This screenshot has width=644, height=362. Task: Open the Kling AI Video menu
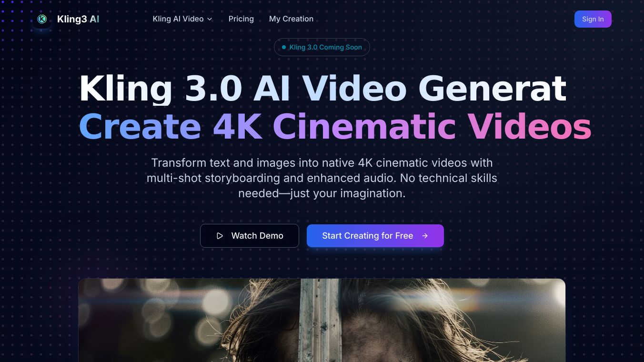(x=182, y=19)
